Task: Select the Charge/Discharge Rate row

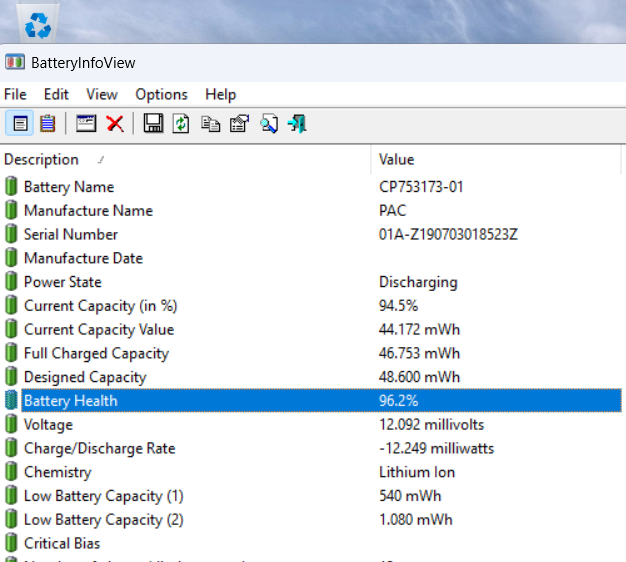Action: [313, 448]
